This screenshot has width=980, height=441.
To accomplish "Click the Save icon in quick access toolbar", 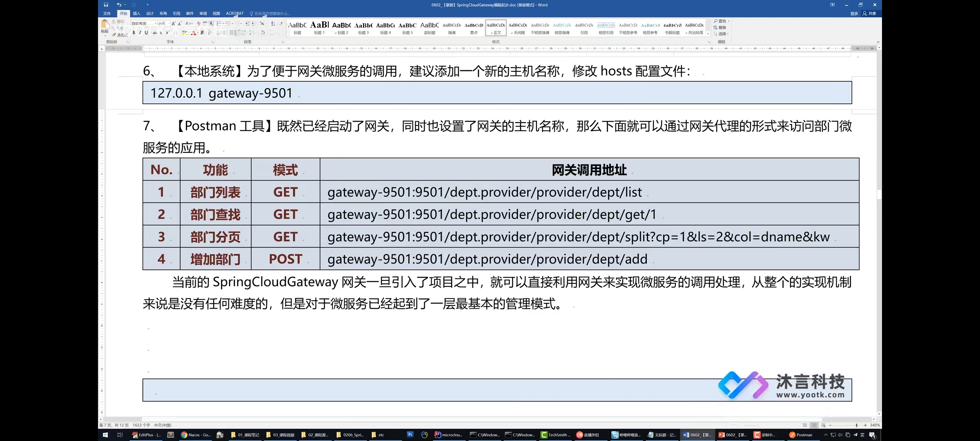I will pos(106,5).
